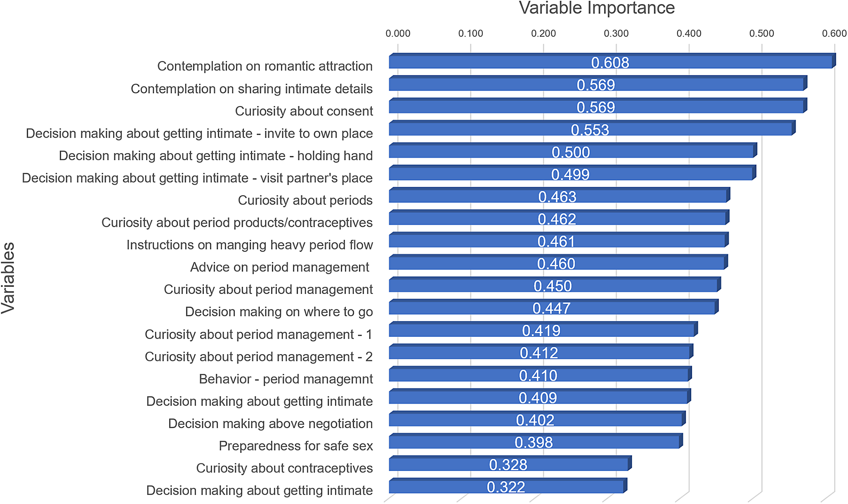Image resolution: width=848 pixels, height=504 pixels.
Task: Select the Curiosity about contraceptives label
Action: (x=284, y=468)
